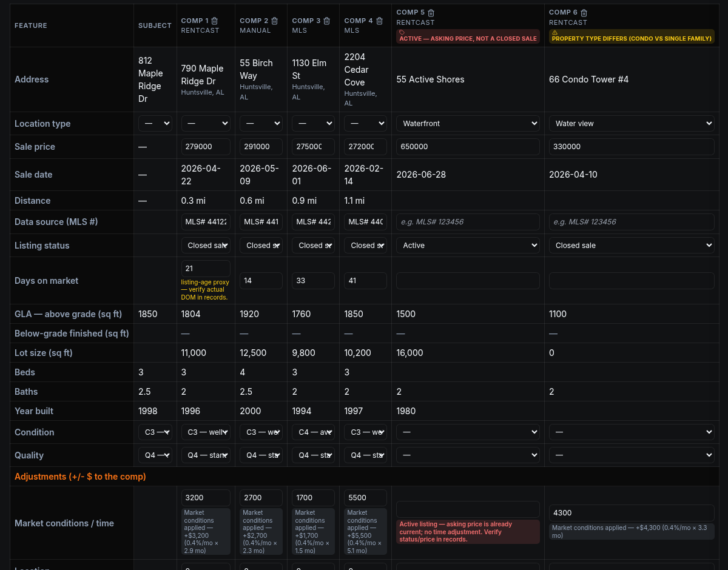Click the property type differs warning badge
The width and height of the screenshot is (728, 570).
point(632,36)
